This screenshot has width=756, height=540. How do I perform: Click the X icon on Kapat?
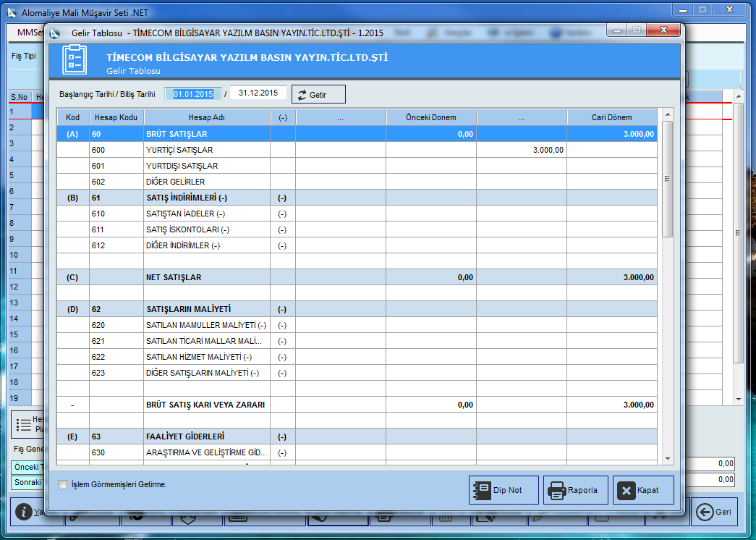[x=627, y=492]
